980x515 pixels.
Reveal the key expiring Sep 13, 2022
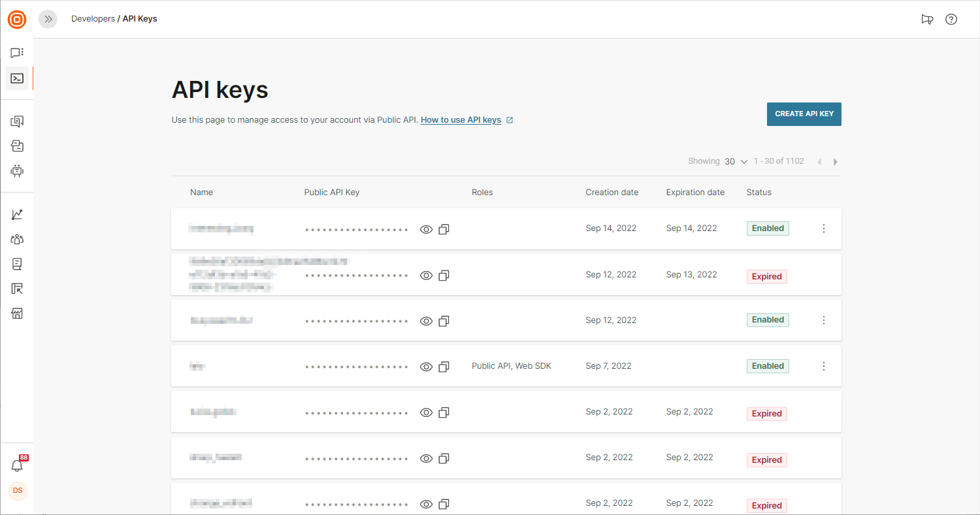coord(426,275)
